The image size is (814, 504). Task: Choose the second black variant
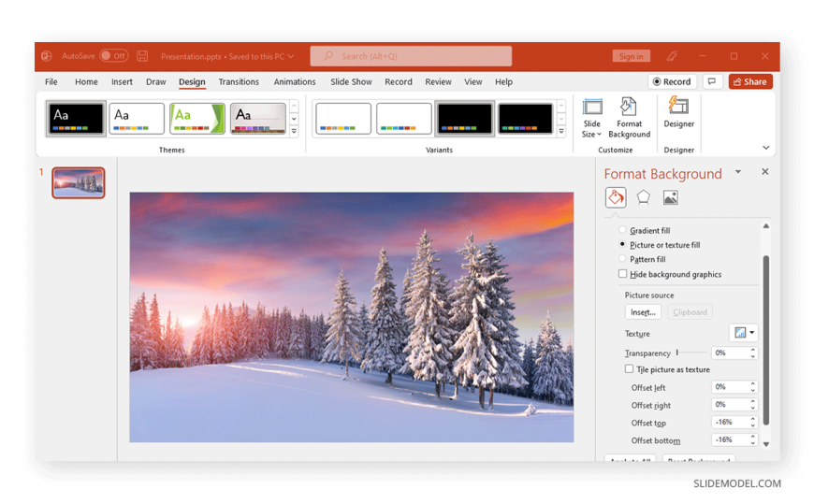click(x=526, y=119)
